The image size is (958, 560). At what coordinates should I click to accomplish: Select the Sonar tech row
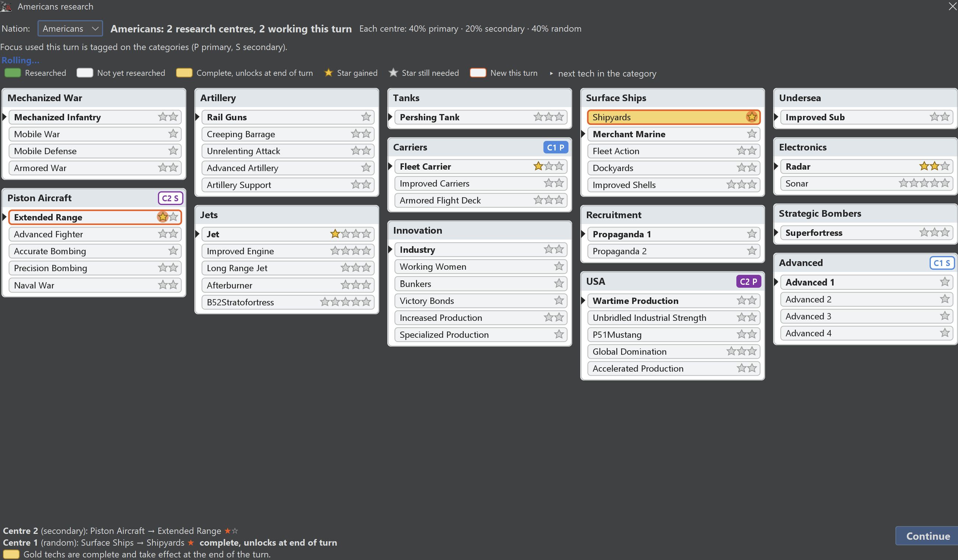coord(866,184)
